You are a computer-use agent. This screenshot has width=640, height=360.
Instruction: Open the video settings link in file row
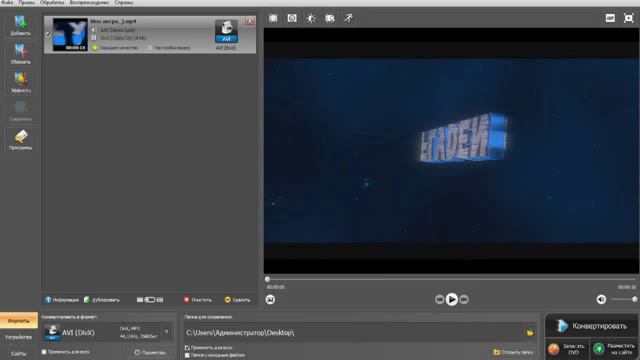tap(170, 48)
